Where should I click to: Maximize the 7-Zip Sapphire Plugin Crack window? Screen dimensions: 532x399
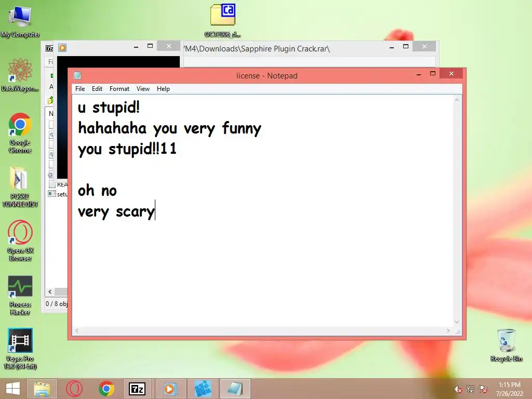click(405, 46)
